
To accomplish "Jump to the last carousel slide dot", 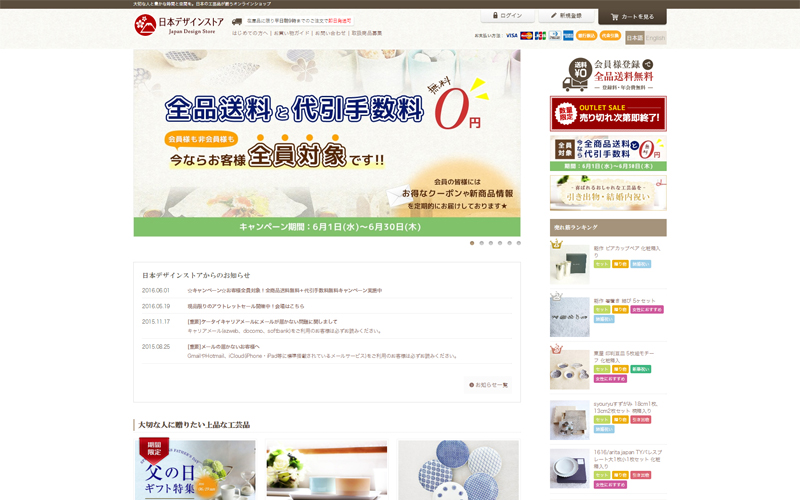I will [518, 243].
